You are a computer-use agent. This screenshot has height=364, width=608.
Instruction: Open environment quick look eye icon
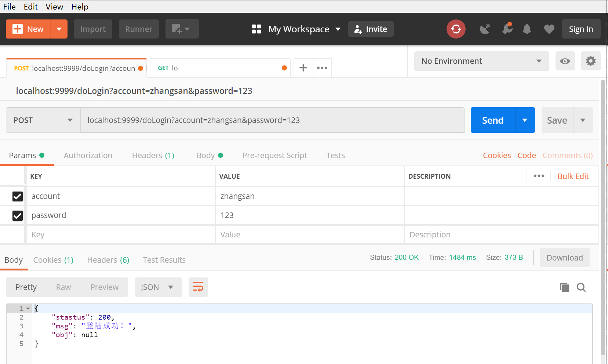coord(565,61)
